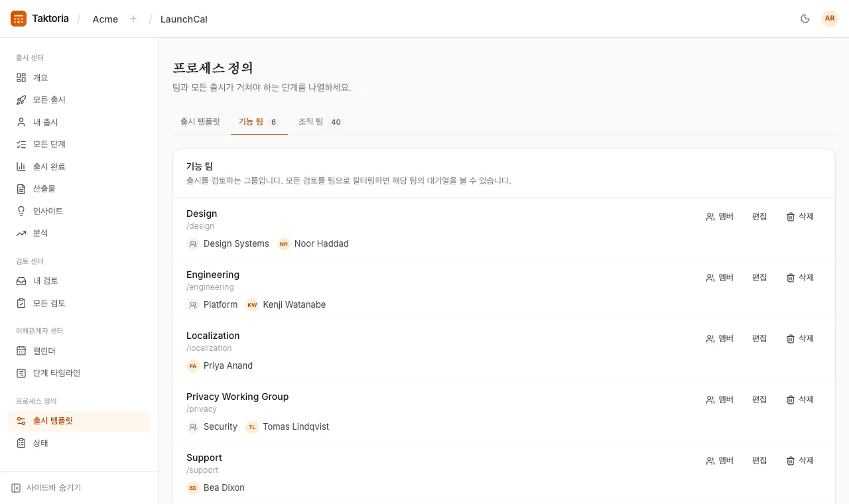
Task: Edit the Privacy Working Group
Action: tap(759, 399)
